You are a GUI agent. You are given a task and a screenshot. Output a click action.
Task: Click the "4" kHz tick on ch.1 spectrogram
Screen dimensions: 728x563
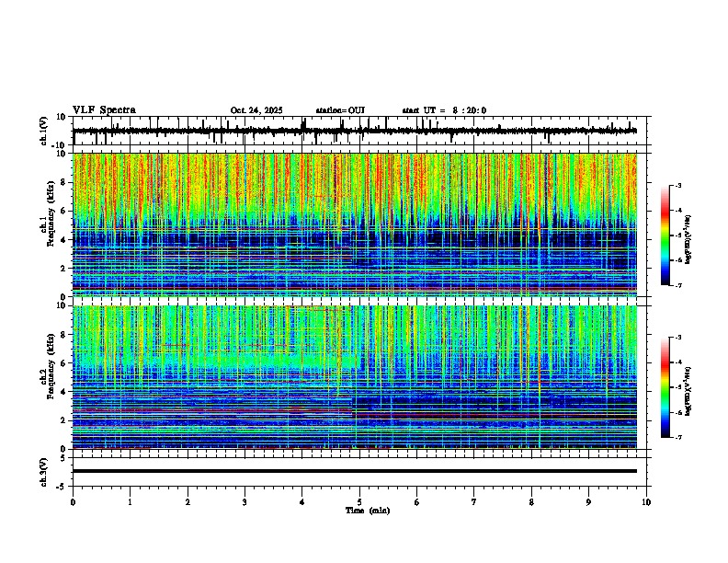(64, 240)
